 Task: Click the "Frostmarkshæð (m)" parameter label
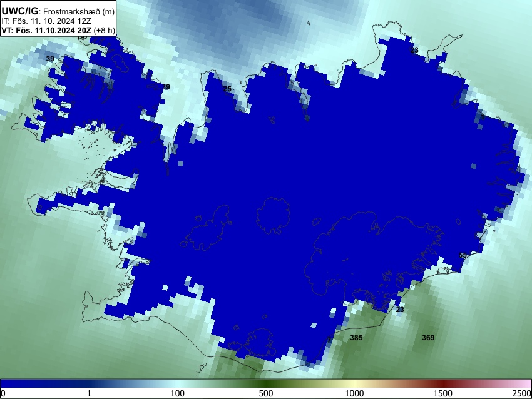(79, 11)
